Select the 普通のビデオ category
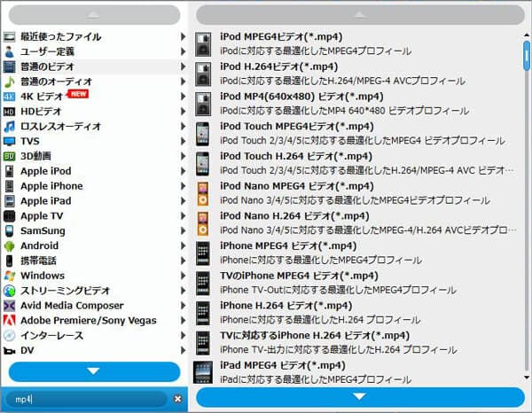 (x=94, y=66)
